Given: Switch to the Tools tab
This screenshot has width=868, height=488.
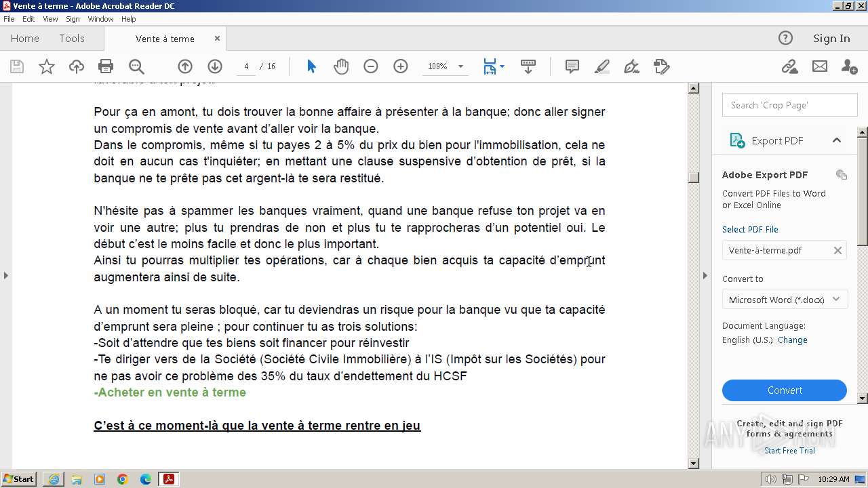Looking at the screenshot, I should click(72, 39).
